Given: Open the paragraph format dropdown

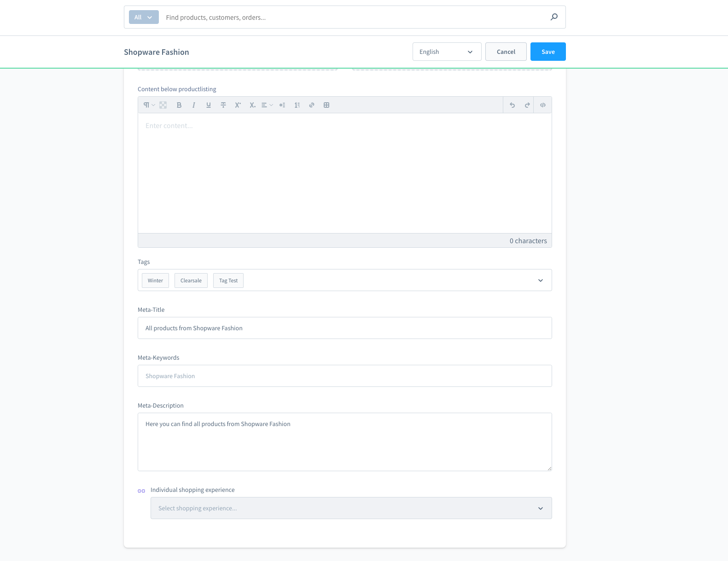Looking at the screenshot, I should tap(149, 105).
